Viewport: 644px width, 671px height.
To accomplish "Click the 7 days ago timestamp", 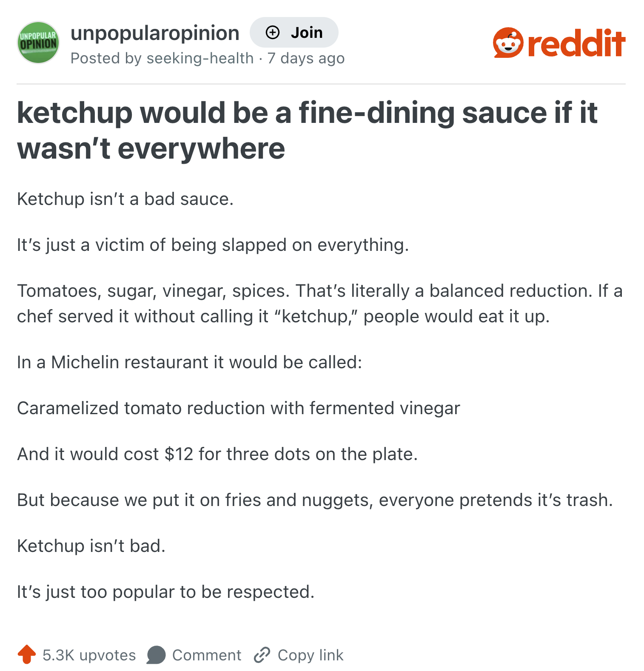I will click(x=306, y=58).
